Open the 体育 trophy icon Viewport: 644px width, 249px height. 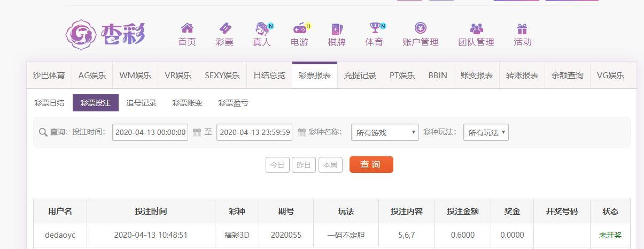[x=375, y=28]
